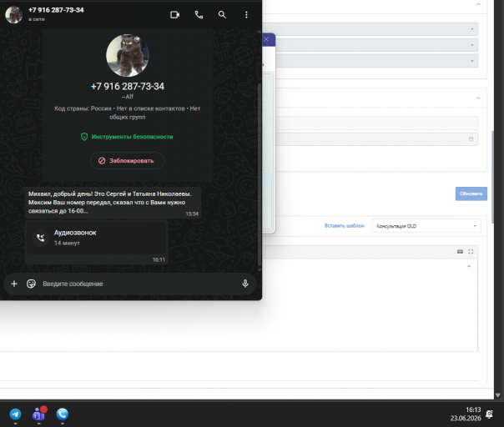Open the blue phone app in taskbar

click(x=63, y=414)
